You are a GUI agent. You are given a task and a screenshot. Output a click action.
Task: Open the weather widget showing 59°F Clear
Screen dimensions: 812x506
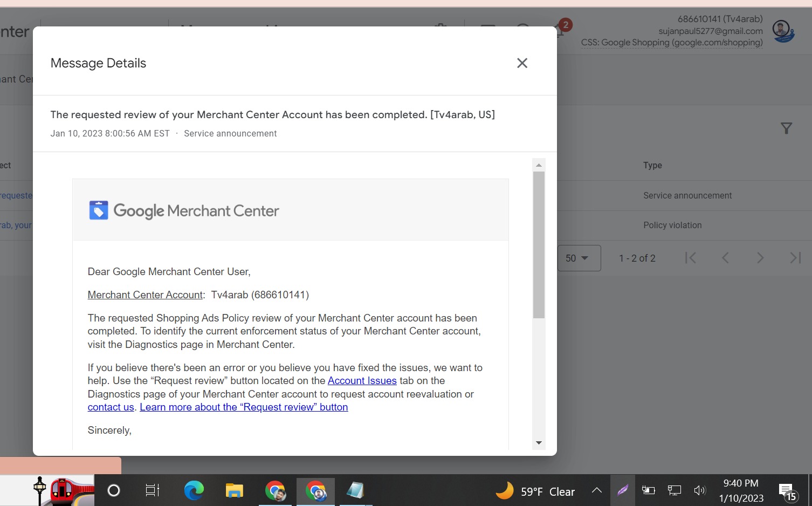coord(535,491)
